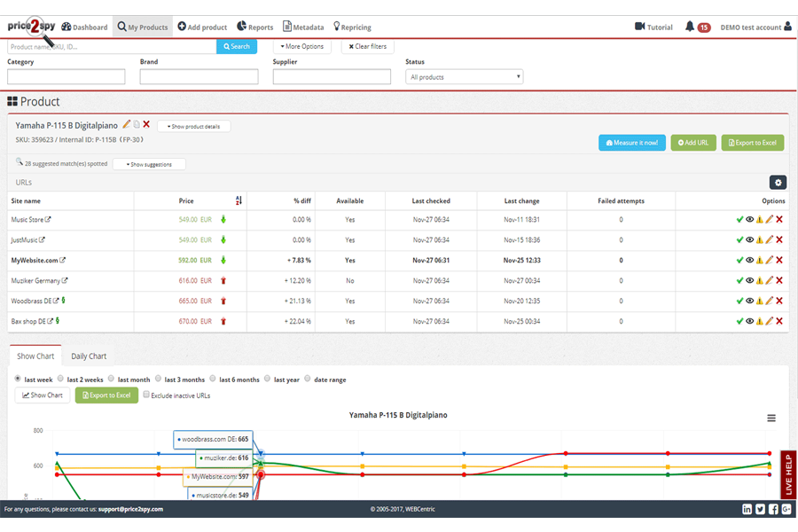
Task: Delete the Muziker Germany URL row
Action: coord(779,280)
